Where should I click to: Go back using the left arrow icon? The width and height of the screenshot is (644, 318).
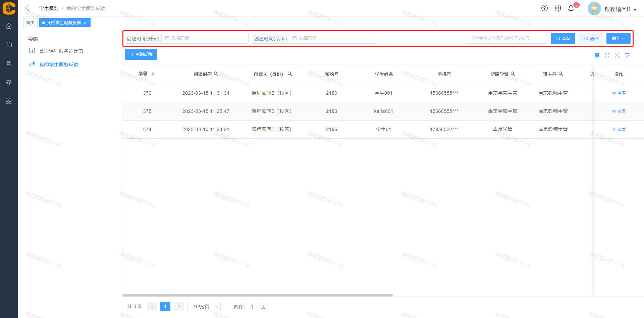tap(28, 8)
